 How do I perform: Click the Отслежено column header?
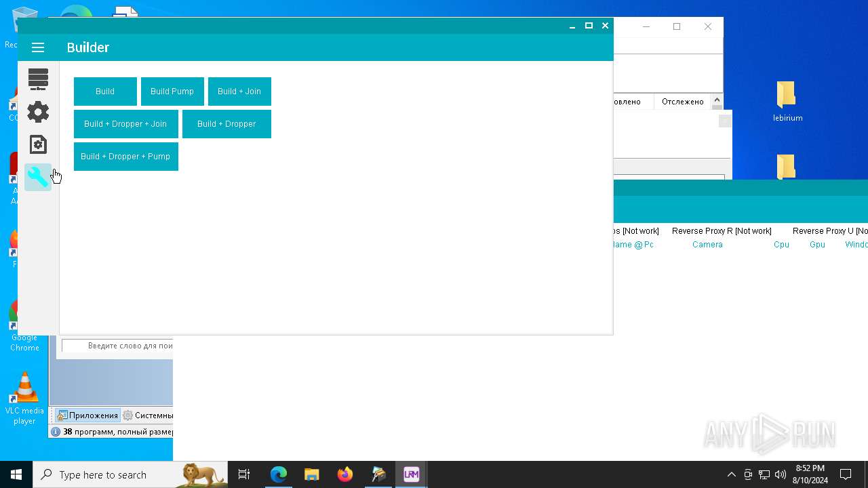click(683, 102)
